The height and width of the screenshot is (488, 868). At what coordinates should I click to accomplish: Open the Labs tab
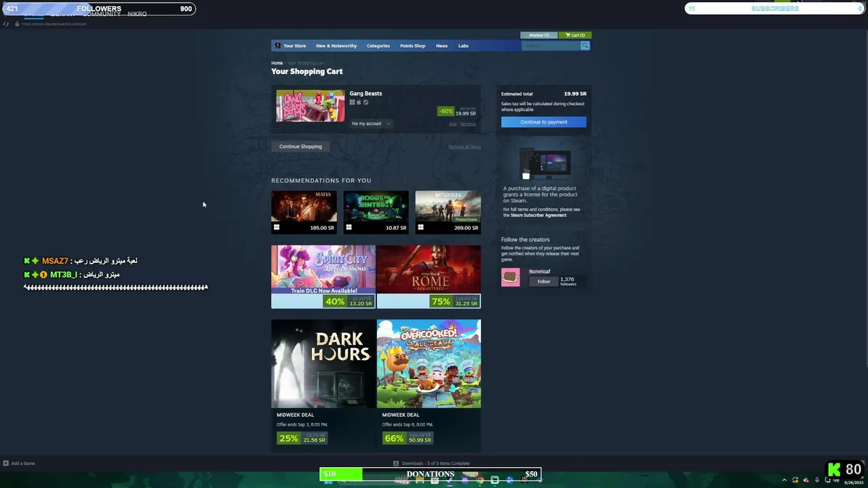[x=463, y=45]
